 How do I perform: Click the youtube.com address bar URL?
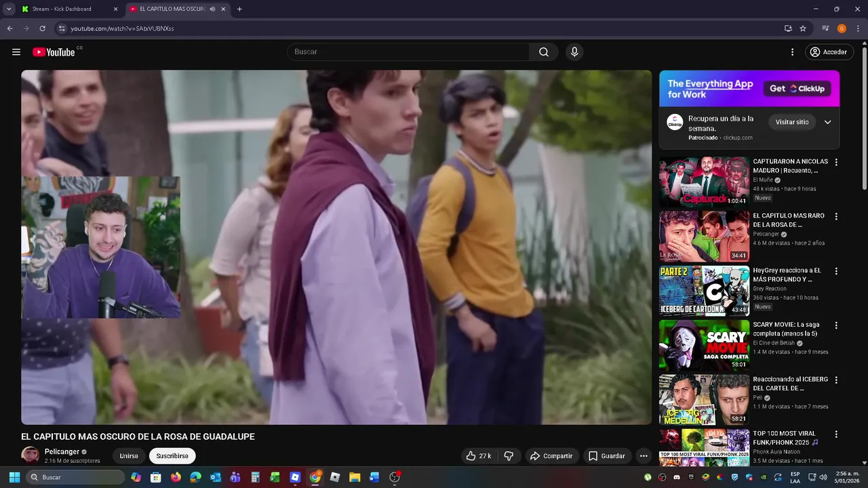coord(122,28)
